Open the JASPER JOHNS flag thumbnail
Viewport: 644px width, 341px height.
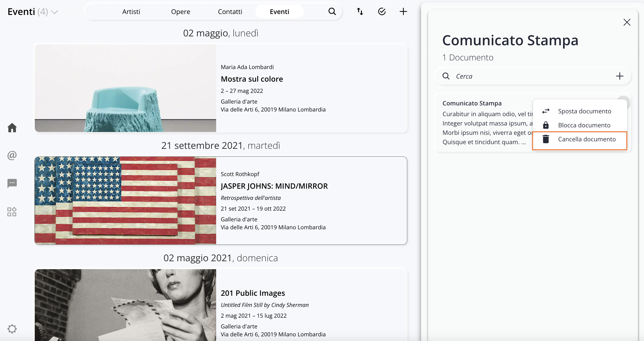pos(125,201)
